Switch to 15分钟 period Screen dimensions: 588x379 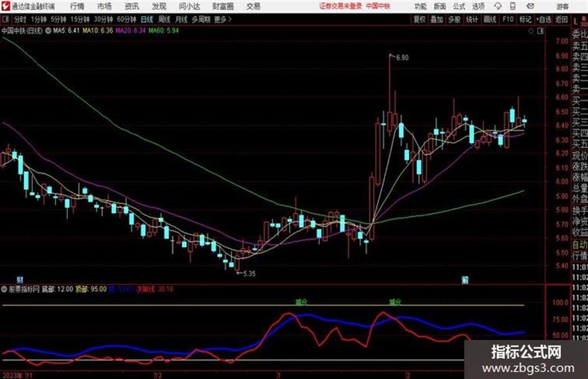click(80, 19)
